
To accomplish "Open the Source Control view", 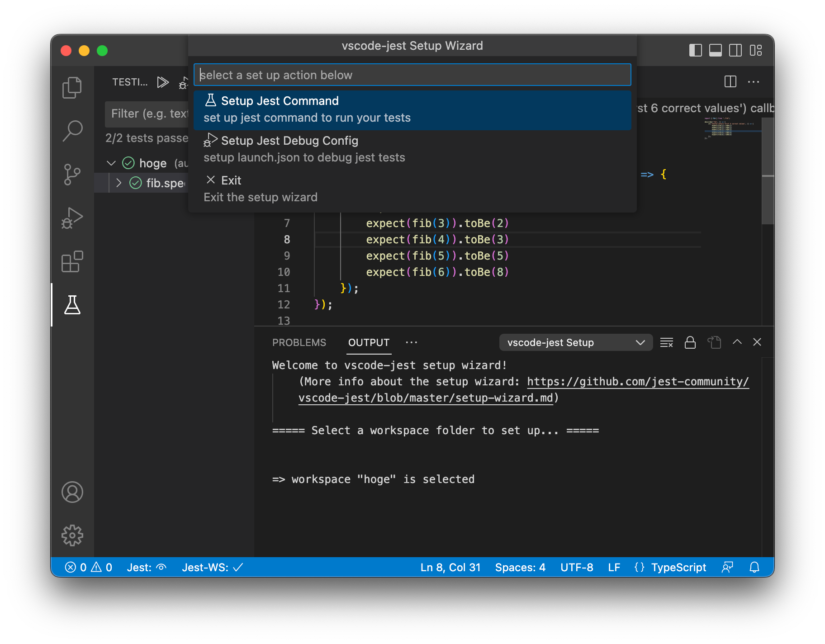I will (72, 175).
